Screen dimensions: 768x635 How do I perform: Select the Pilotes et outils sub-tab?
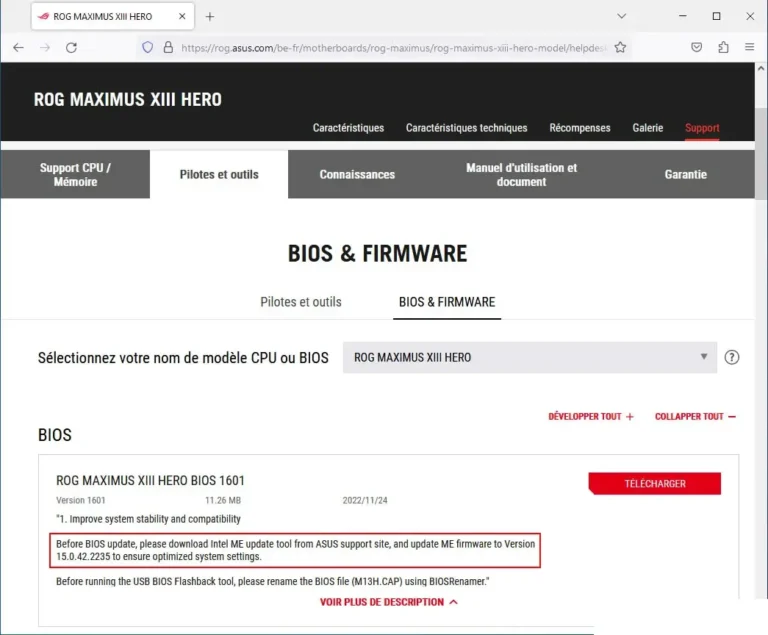[301, 302]
